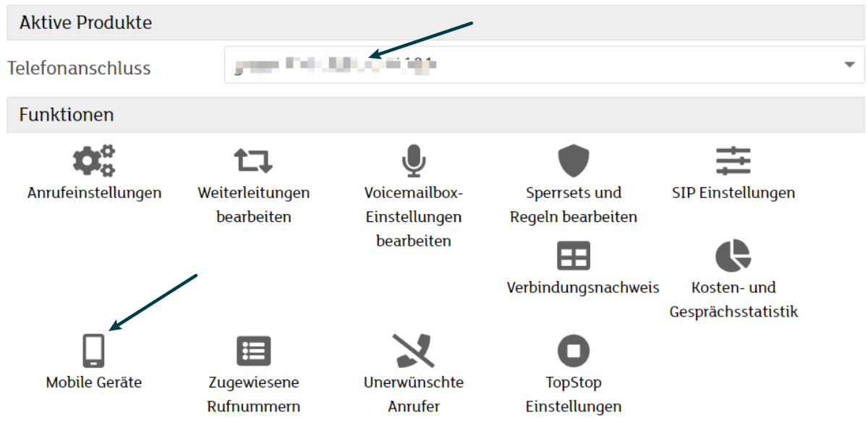Click the Anrufeinstellungen gears icon
This screenshot has height=428, width=868.
coord(94,160)
